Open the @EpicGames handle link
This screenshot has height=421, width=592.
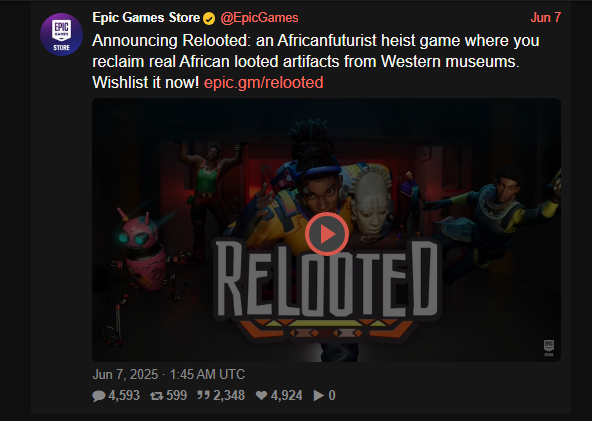[x=259, y=18]
